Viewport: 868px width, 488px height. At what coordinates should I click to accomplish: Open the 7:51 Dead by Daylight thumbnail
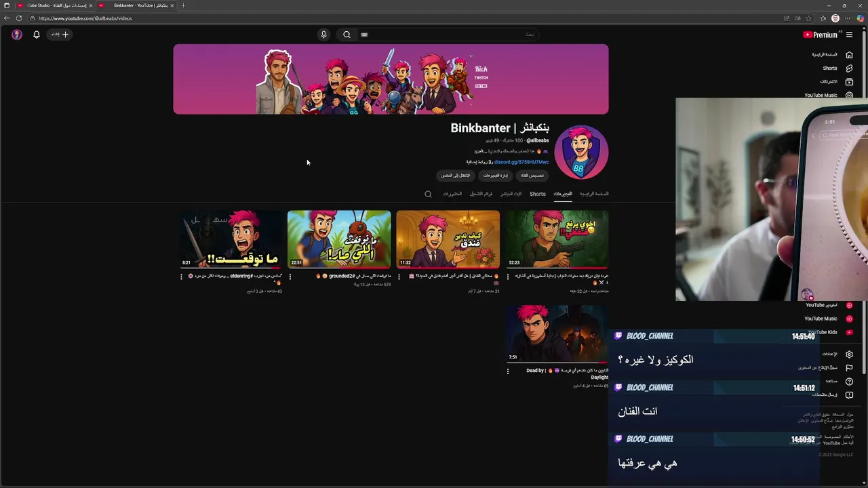[557, 333]
